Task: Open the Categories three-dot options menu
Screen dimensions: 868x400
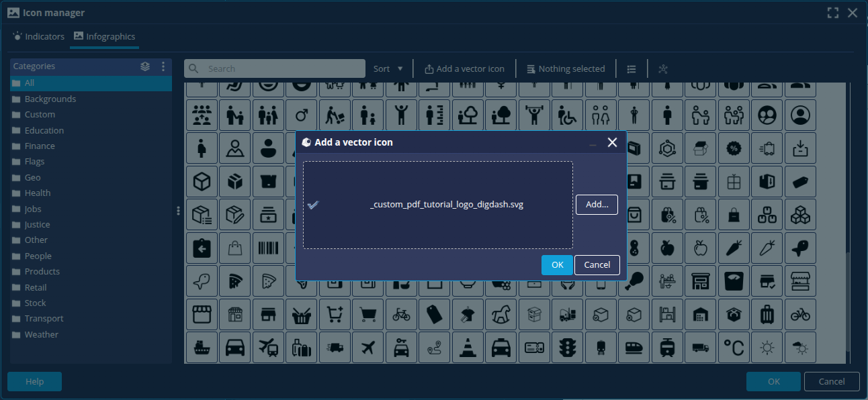Action: click(x=163, y=66)
